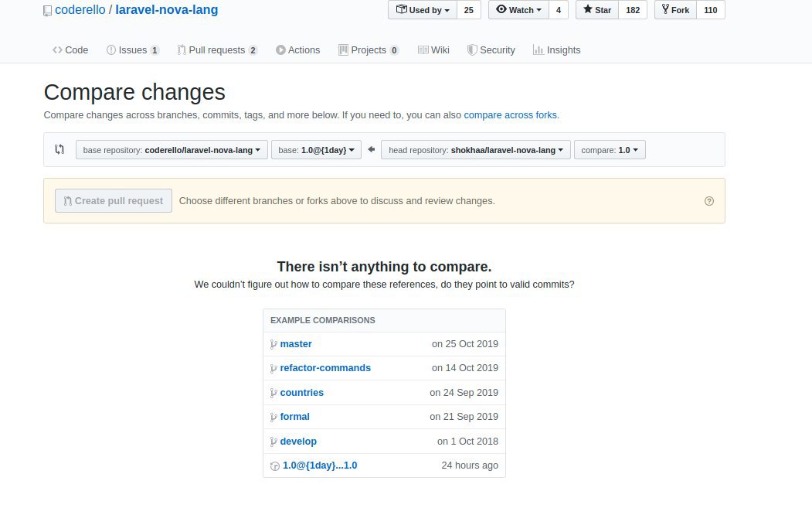Compare with the countries branch
The height and width of the screenshot is (515, 812).
click(x=302, y=393)
